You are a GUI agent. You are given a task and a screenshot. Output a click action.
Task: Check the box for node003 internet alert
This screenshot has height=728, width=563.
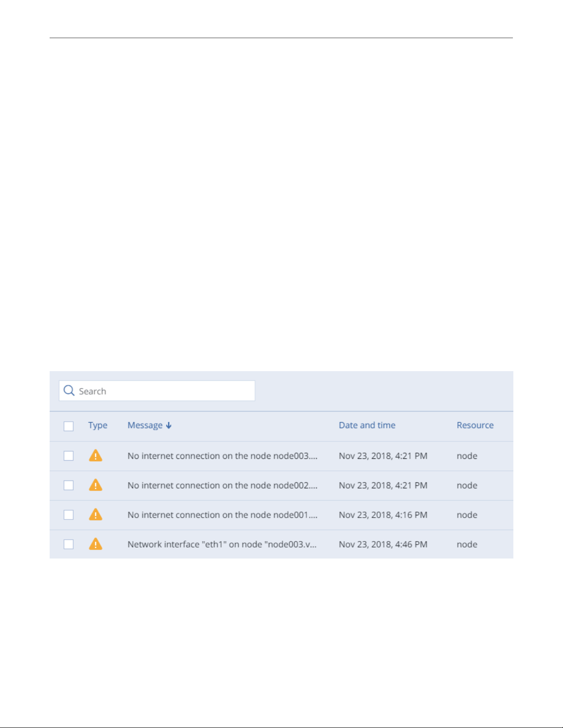pos(68,456)
